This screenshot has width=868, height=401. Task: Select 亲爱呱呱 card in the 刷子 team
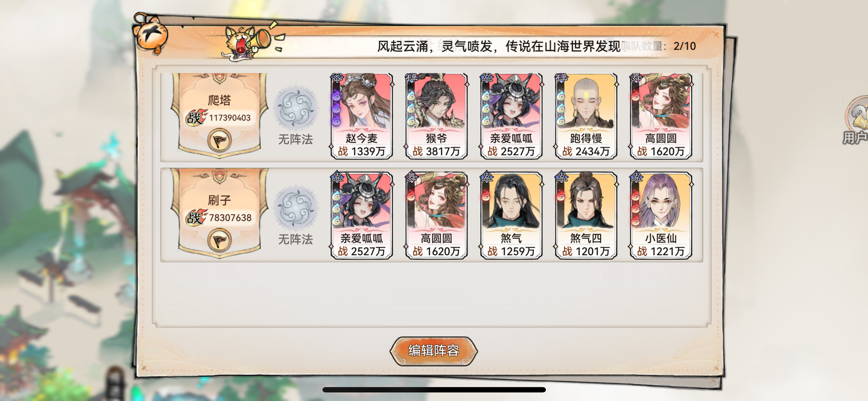click(361, 215)
